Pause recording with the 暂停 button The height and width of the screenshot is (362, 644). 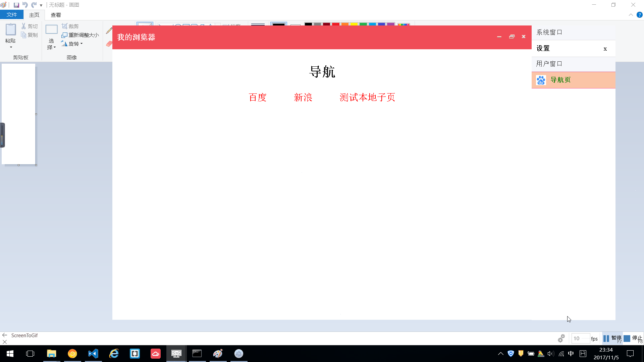[612, 338]
